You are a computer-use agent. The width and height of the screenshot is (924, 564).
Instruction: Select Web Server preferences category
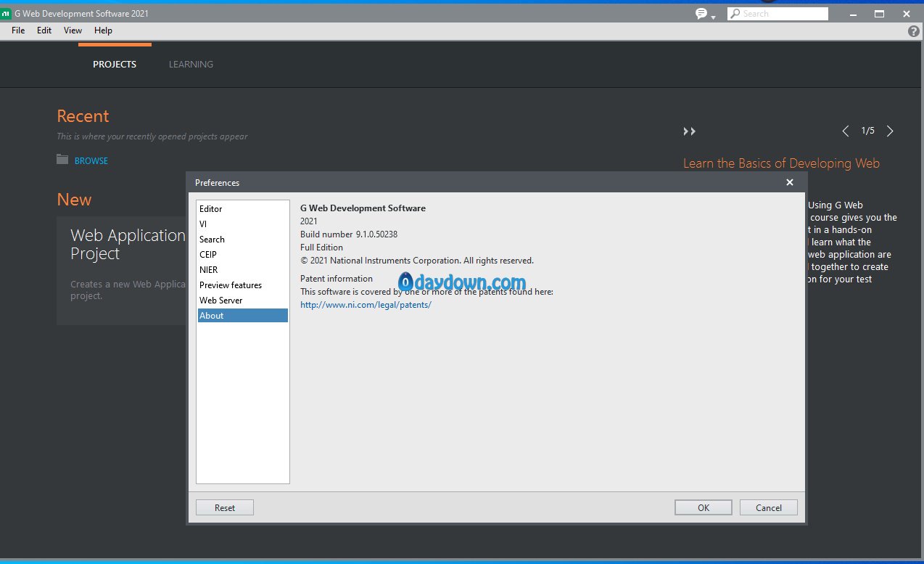(221, 301)
